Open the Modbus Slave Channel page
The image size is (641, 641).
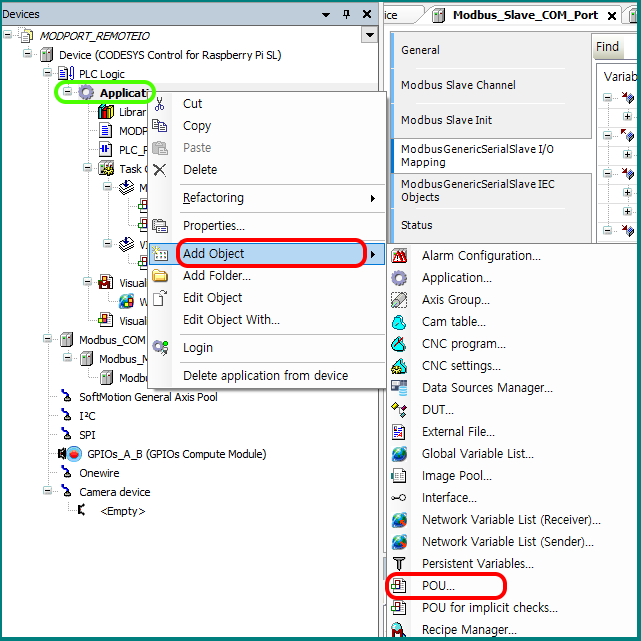pos(458,85)
